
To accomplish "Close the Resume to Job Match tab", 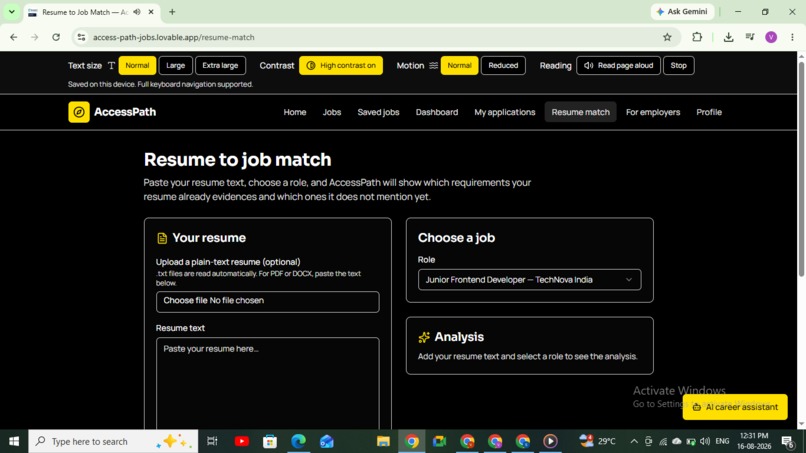I will tap(151, 12).
